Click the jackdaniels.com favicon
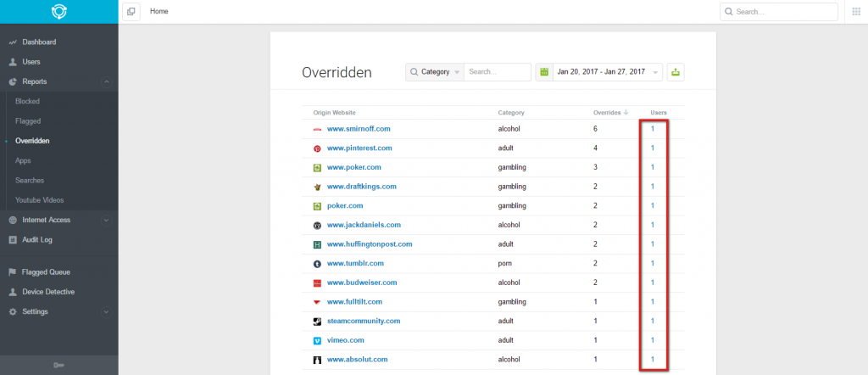 (317, 226)
